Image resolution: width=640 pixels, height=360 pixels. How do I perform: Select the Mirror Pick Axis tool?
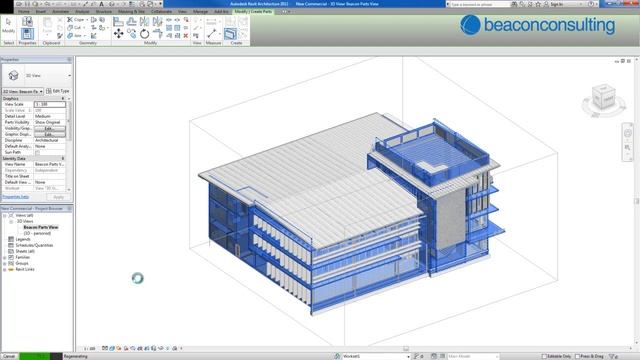pyautogui.click(x=144, y=22)
